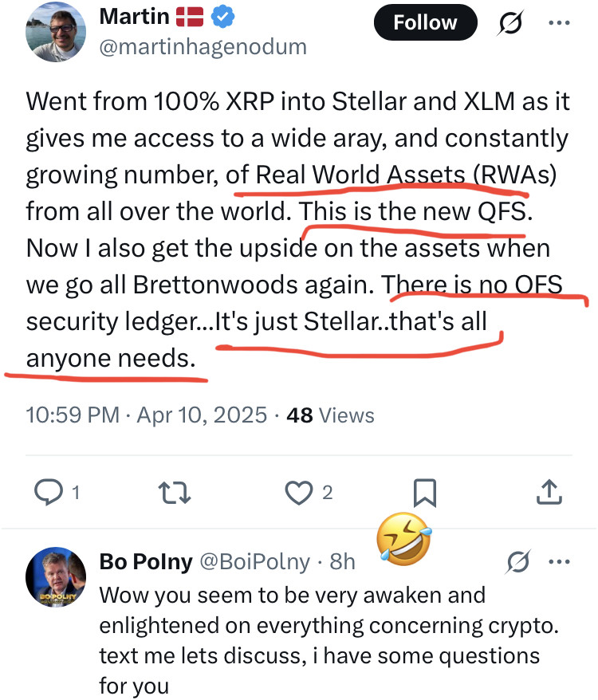Open the @martinhagenodum handle link
This screenshot has width=598, height=700.
203,47
